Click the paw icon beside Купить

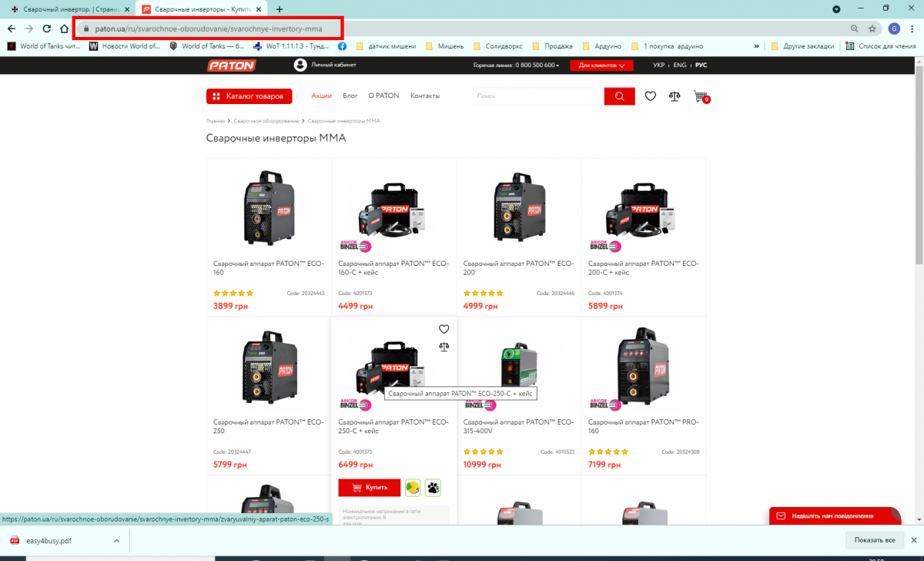[433, 487]
